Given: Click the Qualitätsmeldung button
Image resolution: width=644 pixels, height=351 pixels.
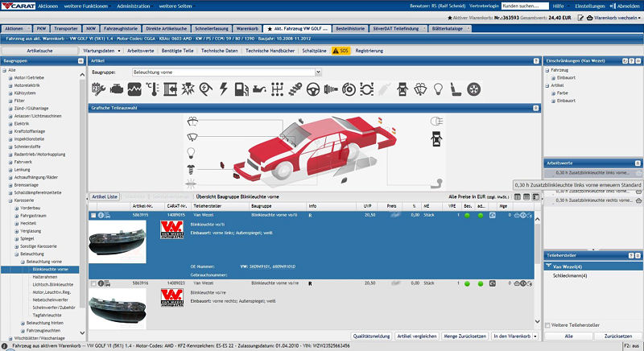Looking at the screenshot, I should [x=371, y=337].
